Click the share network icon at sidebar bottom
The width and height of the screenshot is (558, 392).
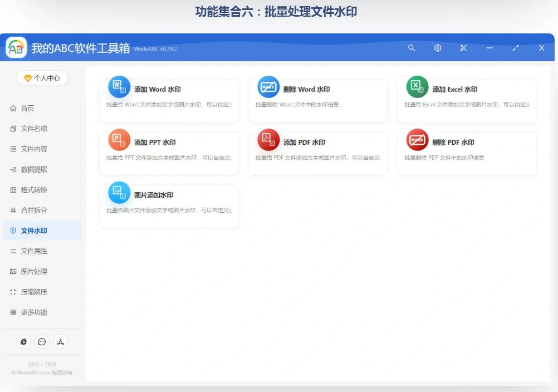[61, 342]
